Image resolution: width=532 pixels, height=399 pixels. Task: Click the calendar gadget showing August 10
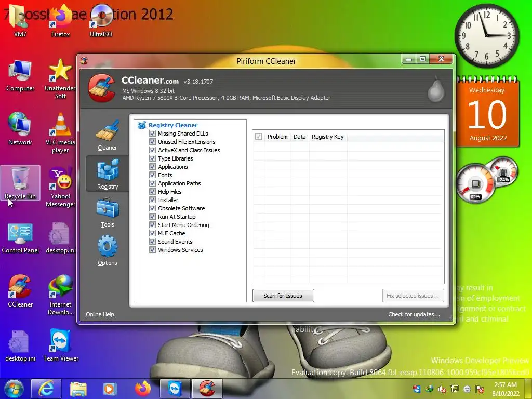[487, 112]
